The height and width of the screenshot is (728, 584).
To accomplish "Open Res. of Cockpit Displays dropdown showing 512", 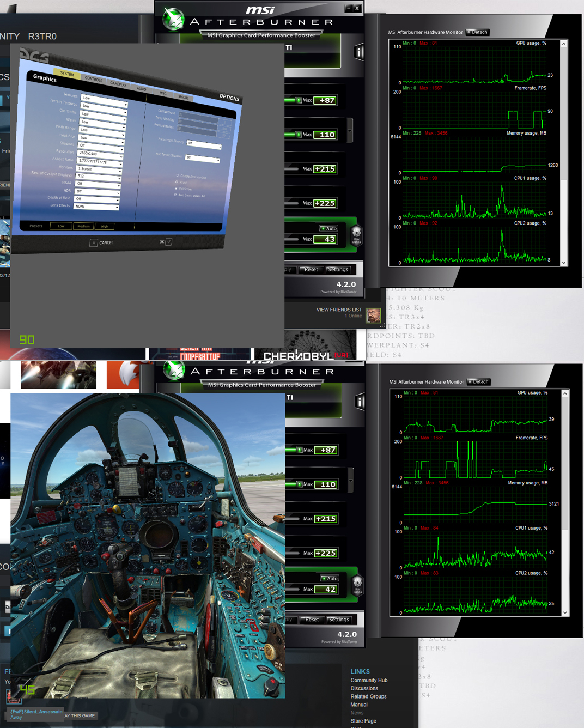I will [x=99, y=177].
